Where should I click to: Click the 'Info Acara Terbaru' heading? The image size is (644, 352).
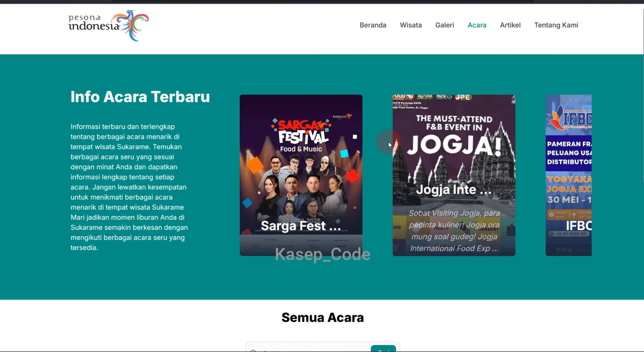click(x=140, y=97)
